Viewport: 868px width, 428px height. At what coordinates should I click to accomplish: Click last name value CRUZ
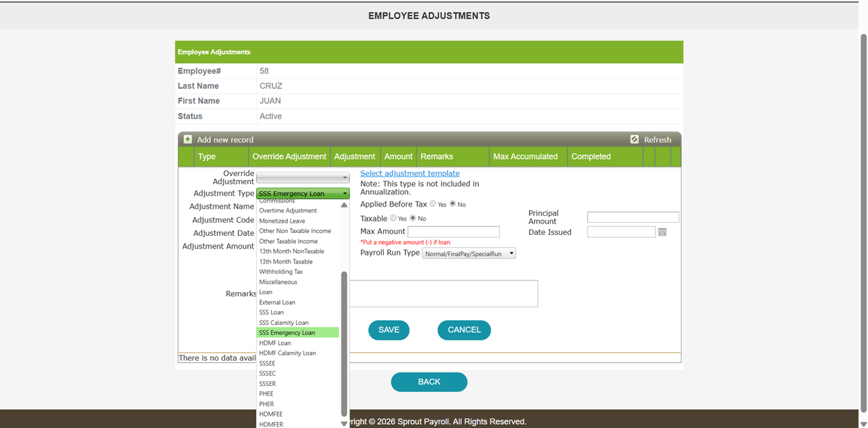(271, 86)
